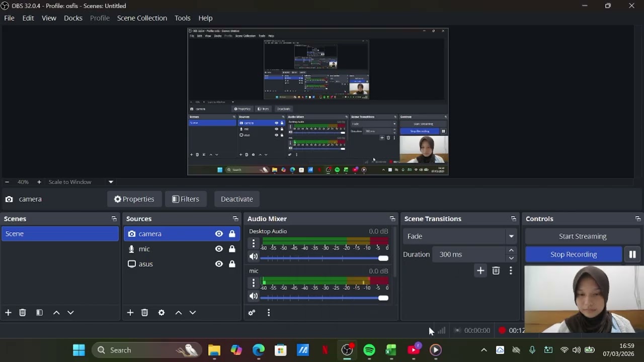The height and width of the screenshot is (362, 644).
Task: Move source down arrow in Sources panel
Action: (193, 313)
